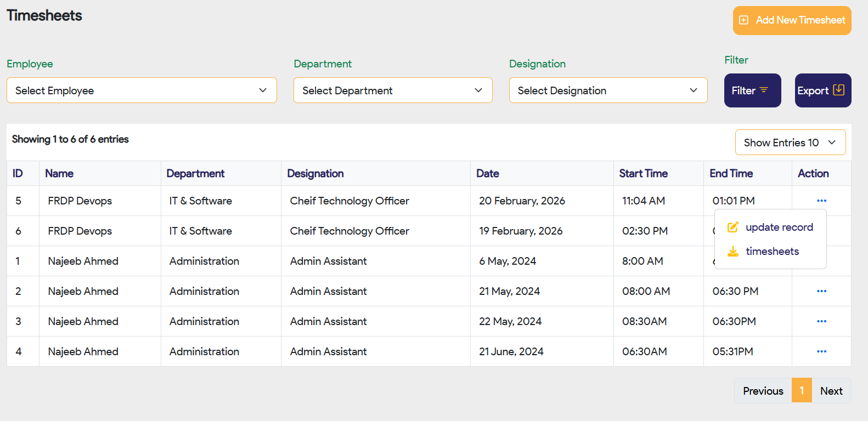This screenshot has height=421, width=868.
Task: Choose update record from the action menu
Action: click(x=771, y=227)
